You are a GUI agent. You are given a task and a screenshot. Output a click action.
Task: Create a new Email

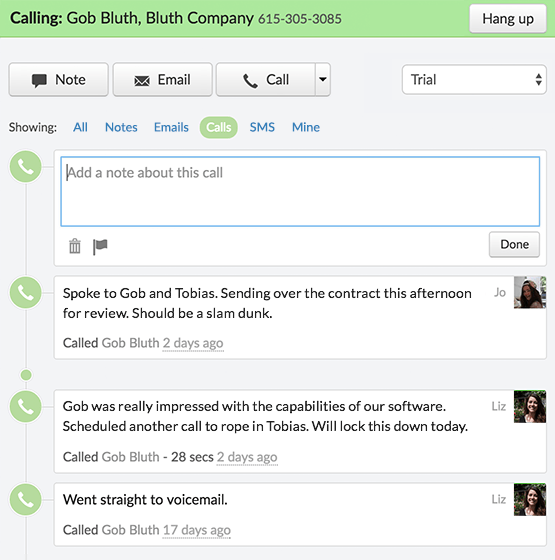click(162, 79)
